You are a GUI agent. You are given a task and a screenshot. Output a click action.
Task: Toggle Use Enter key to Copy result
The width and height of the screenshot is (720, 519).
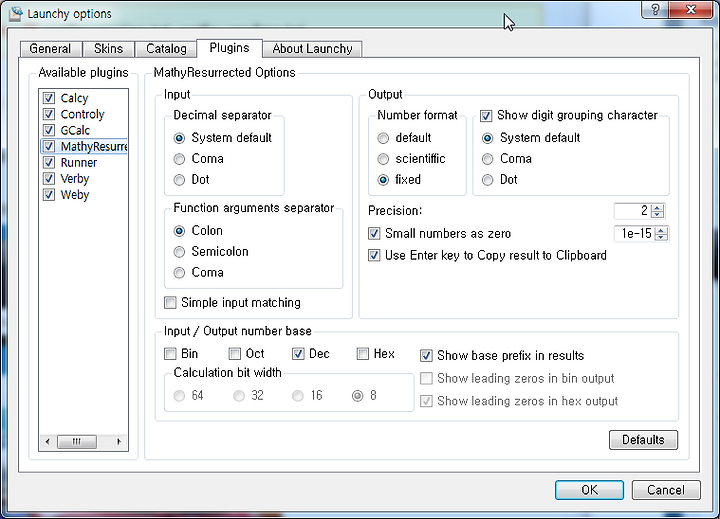point(374,255)
